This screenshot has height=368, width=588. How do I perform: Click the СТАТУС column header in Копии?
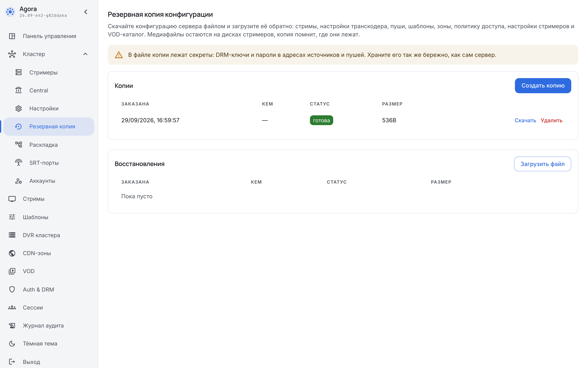(320, 104)
